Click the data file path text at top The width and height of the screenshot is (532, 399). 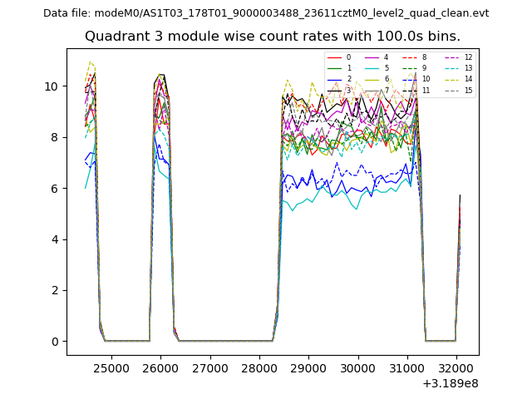tap(266, 13)
